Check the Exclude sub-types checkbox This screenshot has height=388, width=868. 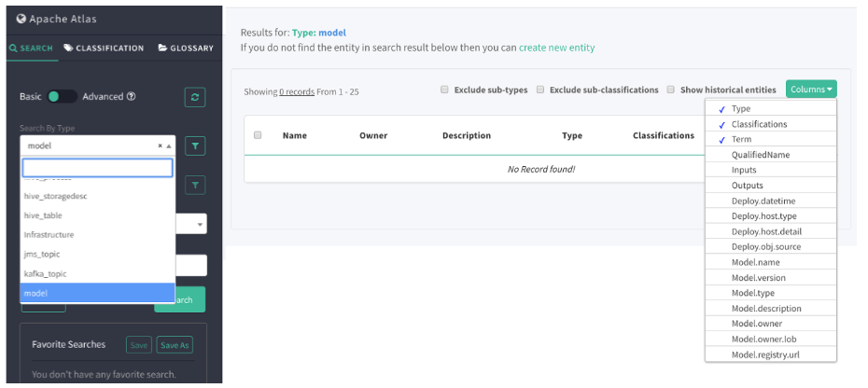[x=443, y=90]
